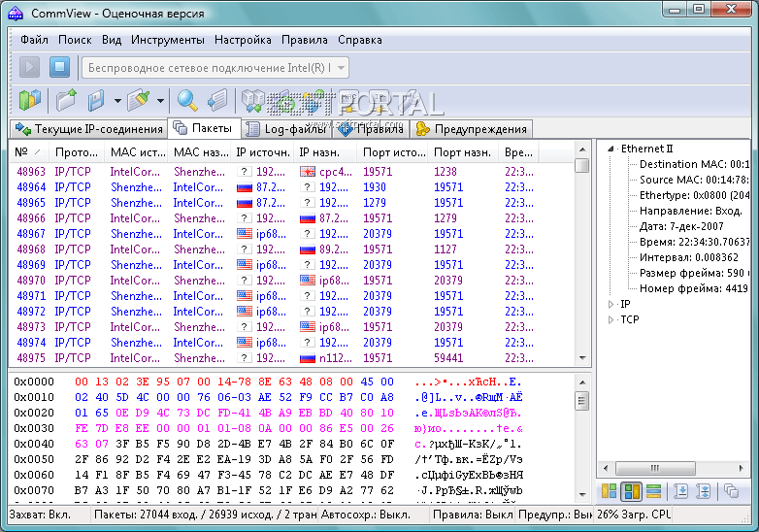This screenshot has height=532, width=759.
Task: Click the open folder toolbar icon
Action: pyautogui.click(x=66, y=100)
